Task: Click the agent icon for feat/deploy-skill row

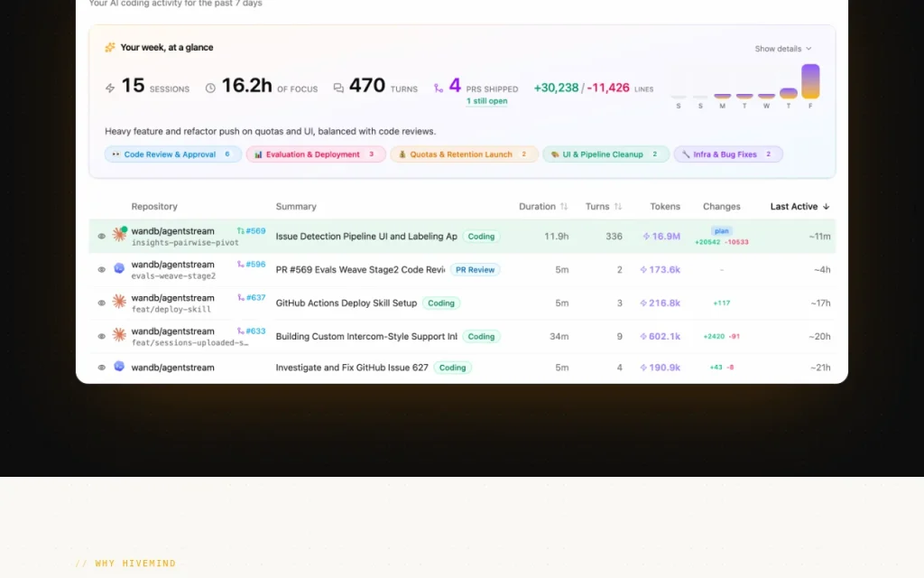Action: [120, 302]
